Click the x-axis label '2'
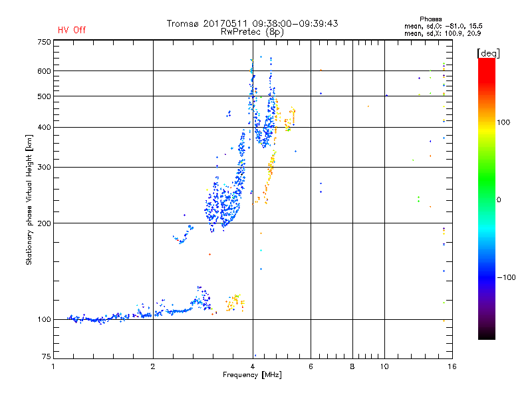This screenshot has height=399, width=532. coord(153,366)
